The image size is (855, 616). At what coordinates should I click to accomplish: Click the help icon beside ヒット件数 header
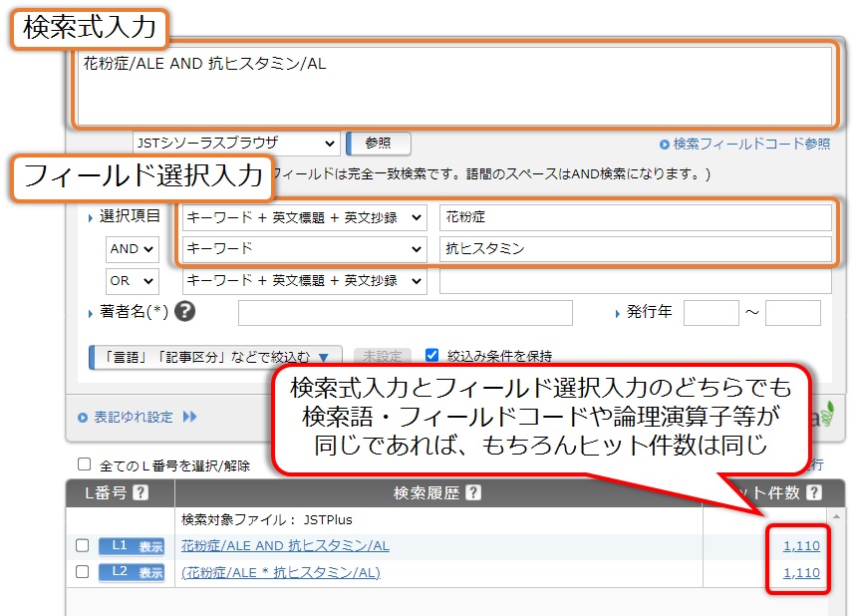814,492
